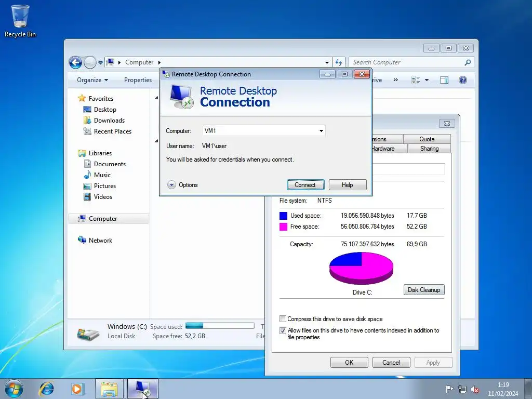Screen dimensions: 532x399
Task: Open Desktop under Favorites
Action: 105,110
